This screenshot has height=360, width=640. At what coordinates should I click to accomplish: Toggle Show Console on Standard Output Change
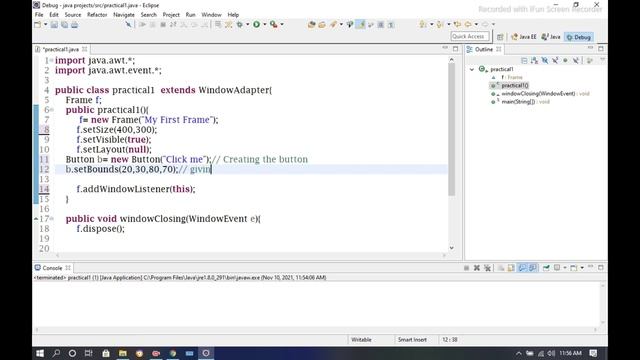[x=522, y=268]
